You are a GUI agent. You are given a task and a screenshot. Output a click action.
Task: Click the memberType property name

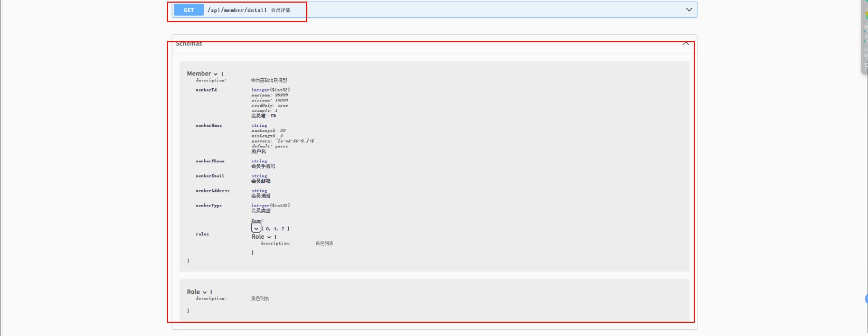pyautogui.click(x=209, y=206)
